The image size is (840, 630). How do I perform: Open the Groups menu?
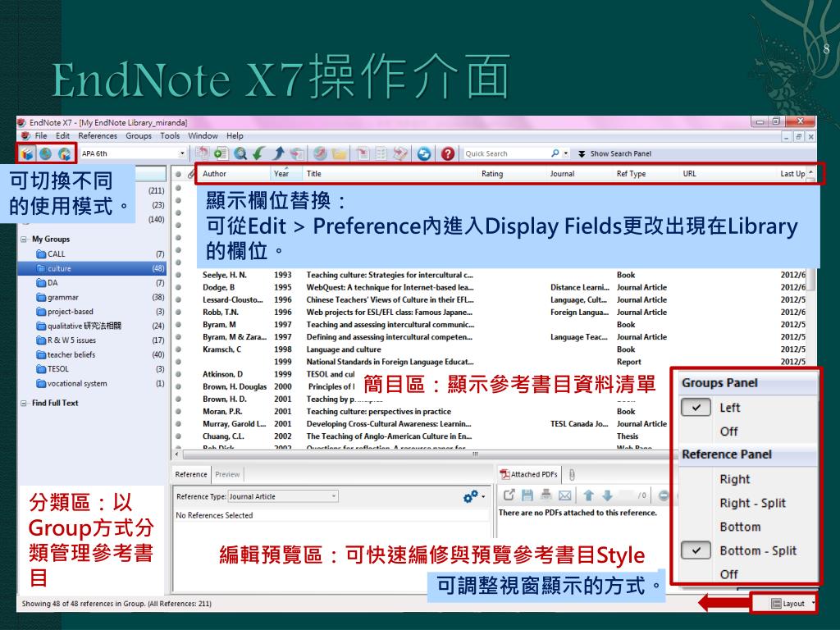click(139, 136)
